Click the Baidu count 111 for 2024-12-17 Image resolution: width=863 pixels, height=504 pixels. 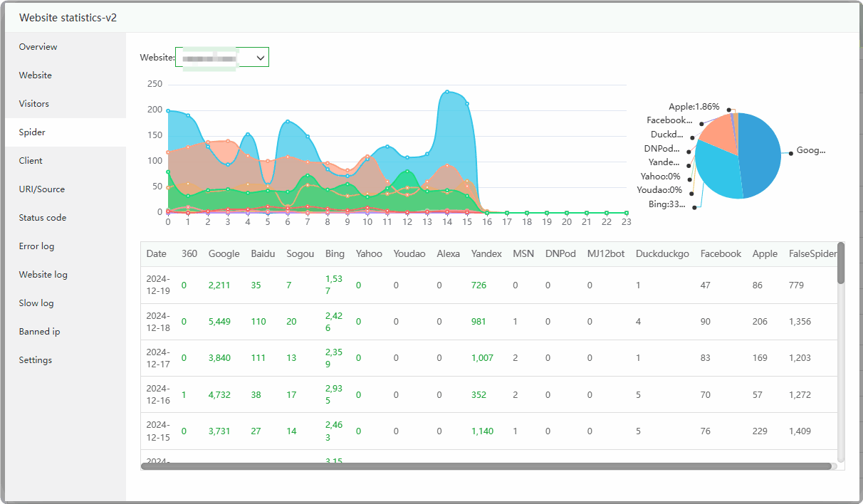click(x=258, y=358)
